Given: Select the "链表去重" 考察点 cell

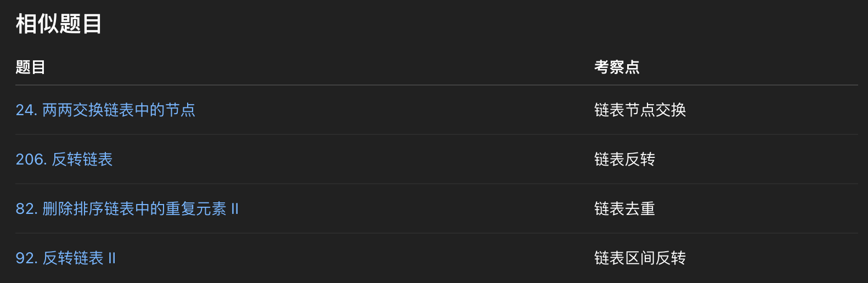Looking at the screenshot, I should (624, 209).
